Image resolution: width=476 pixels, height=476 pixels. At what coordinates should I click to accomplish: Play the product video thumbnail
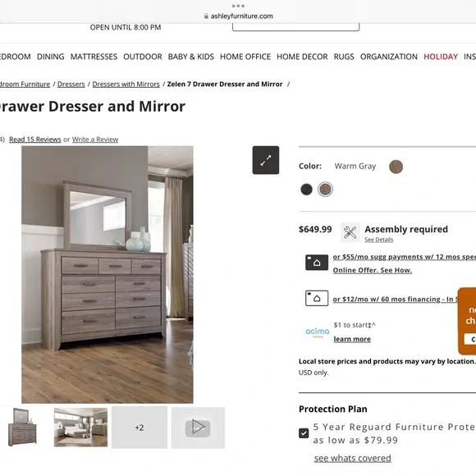coord(198,428)
